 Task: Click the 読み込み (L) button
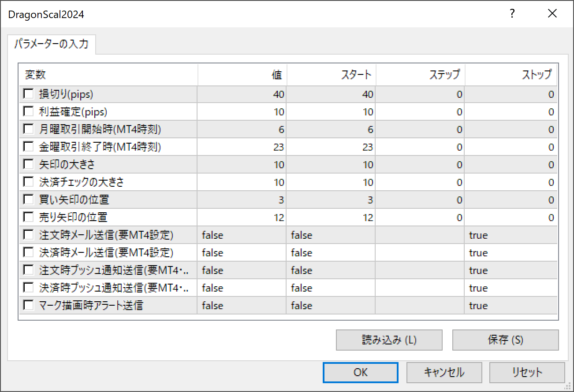tap(389, 340)
